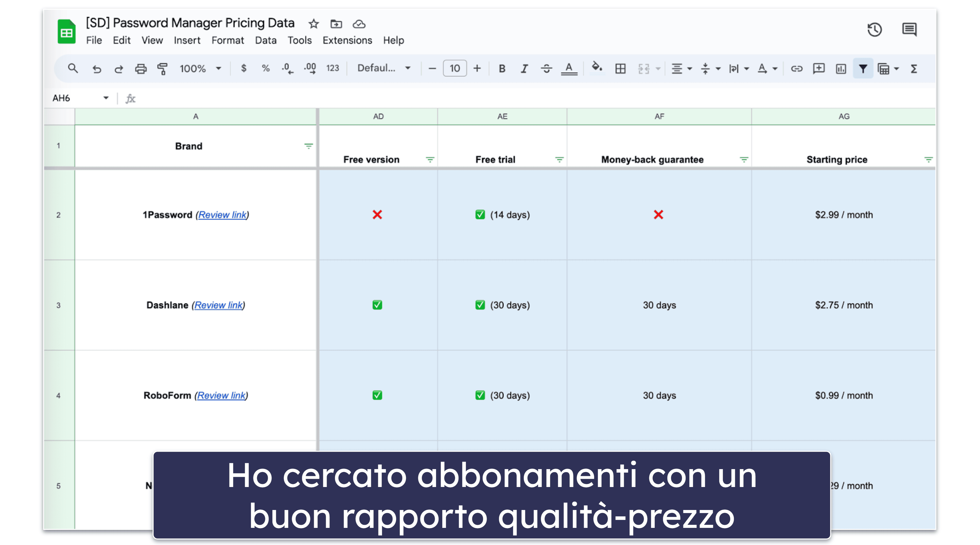Toggle strikethrough formatting
The image size is (980, 545).
546,69
